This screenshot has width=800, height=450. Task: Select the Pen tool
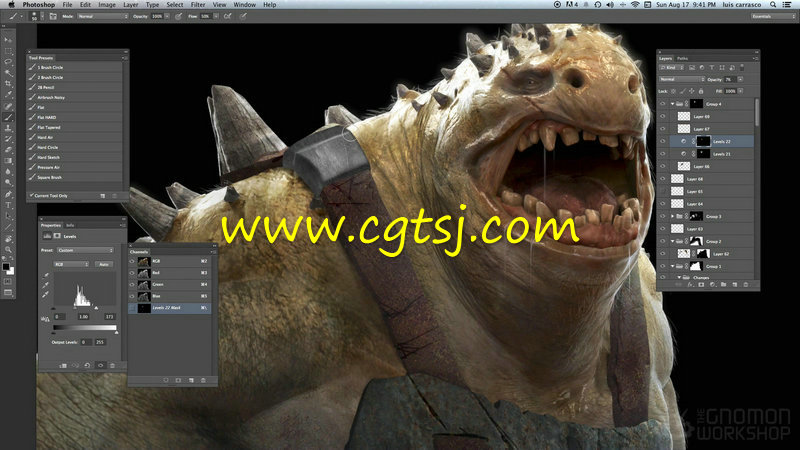(x=8, y=194)
